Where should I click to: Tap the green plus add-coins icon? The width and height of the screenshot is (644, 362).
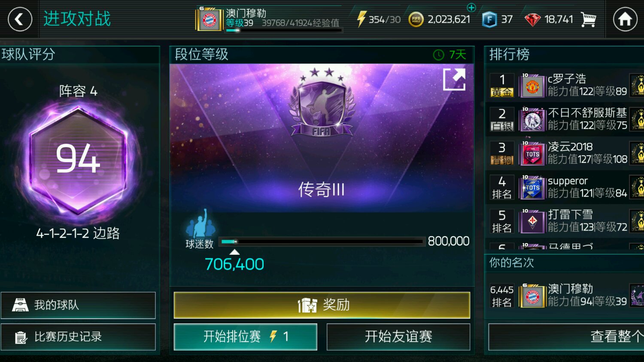[471, 7]
